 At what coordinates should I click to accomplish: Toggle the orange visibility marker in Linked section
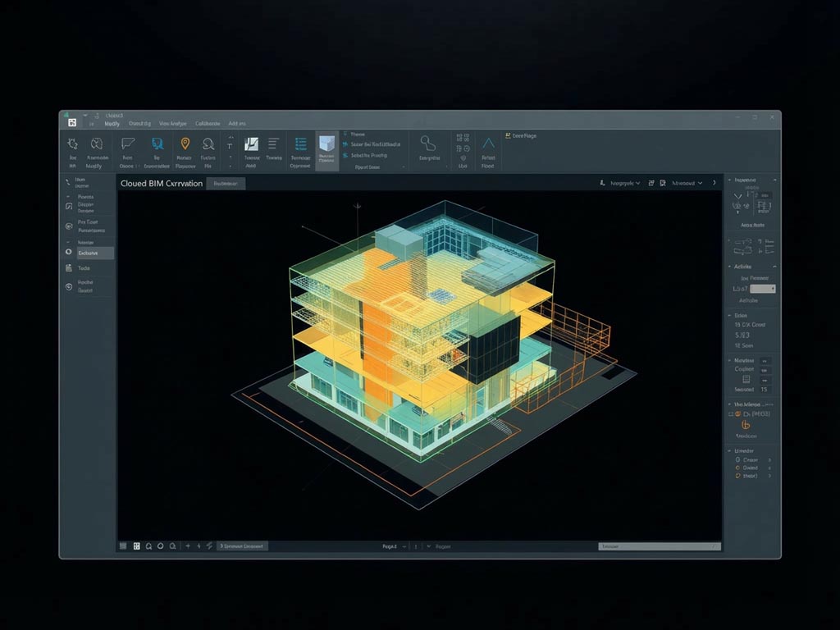[737, 470]
